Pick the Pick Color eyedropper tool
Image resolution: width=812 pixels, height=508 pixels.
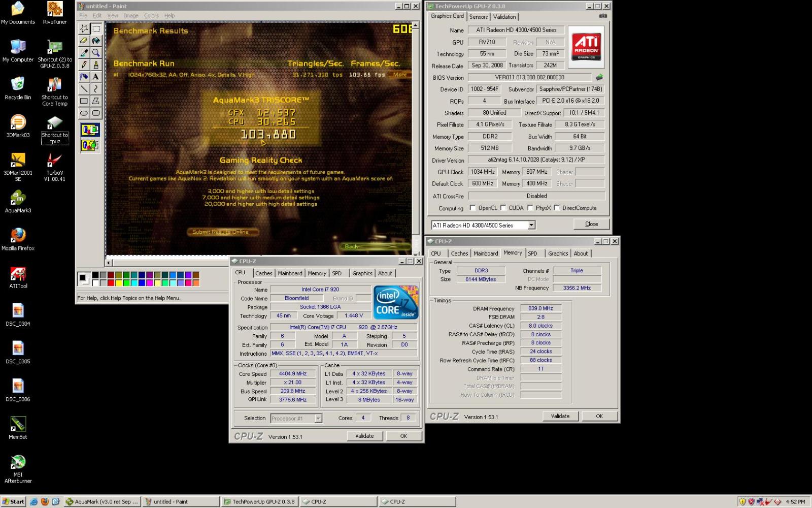pyautogui.click(x=84, y=53)
